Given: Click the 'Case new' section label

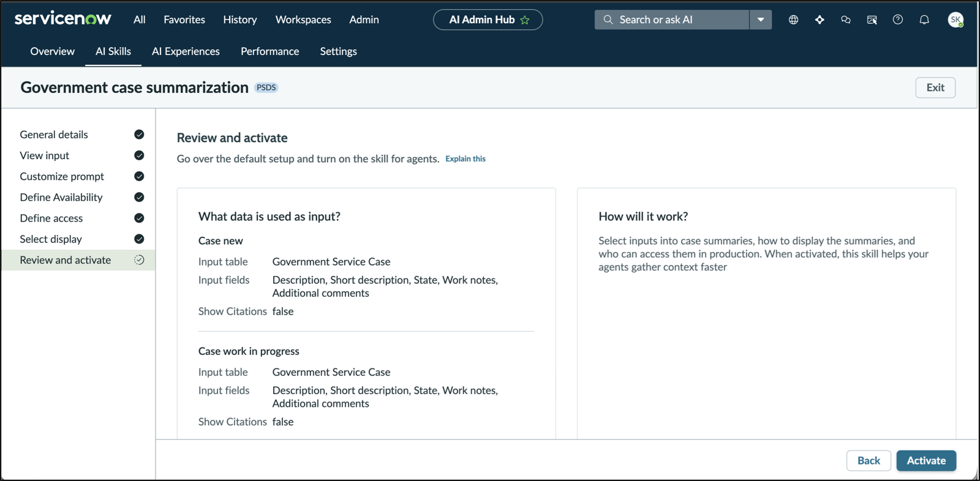Looking at the screenshot, I should (x=221, y=240).
